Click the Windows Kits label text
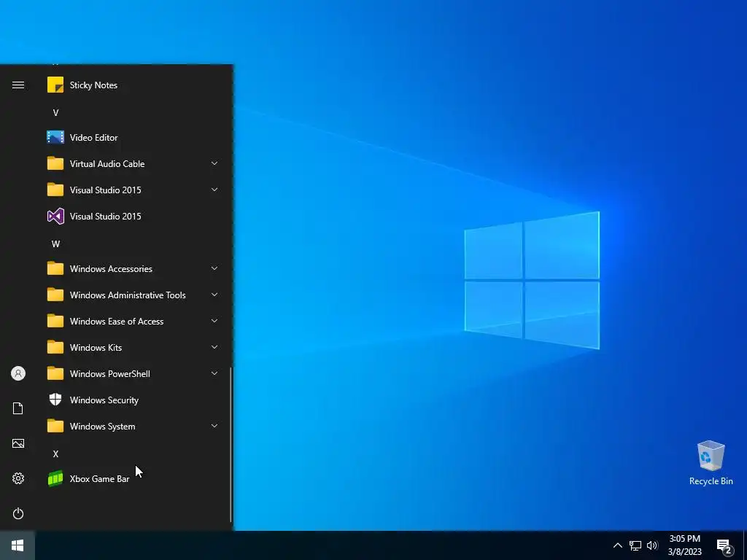This screenshot has width=747, height=560. coord(96,348)
